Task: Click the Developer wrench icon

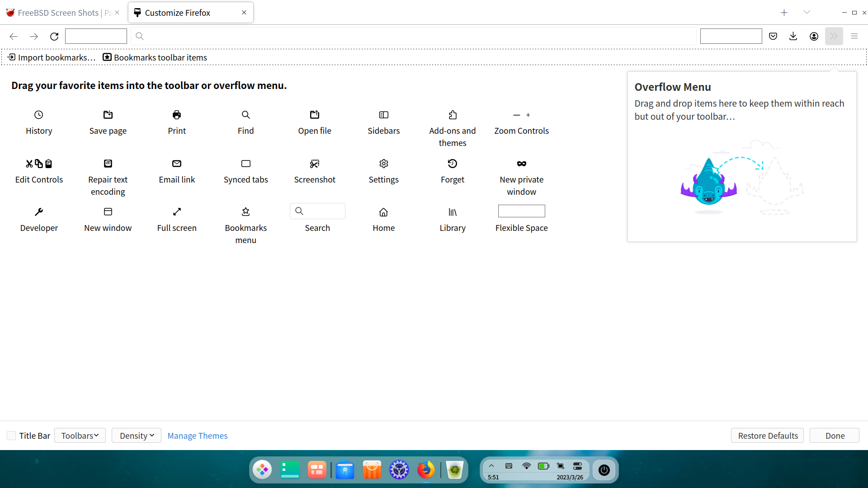Action: (39, 212)
